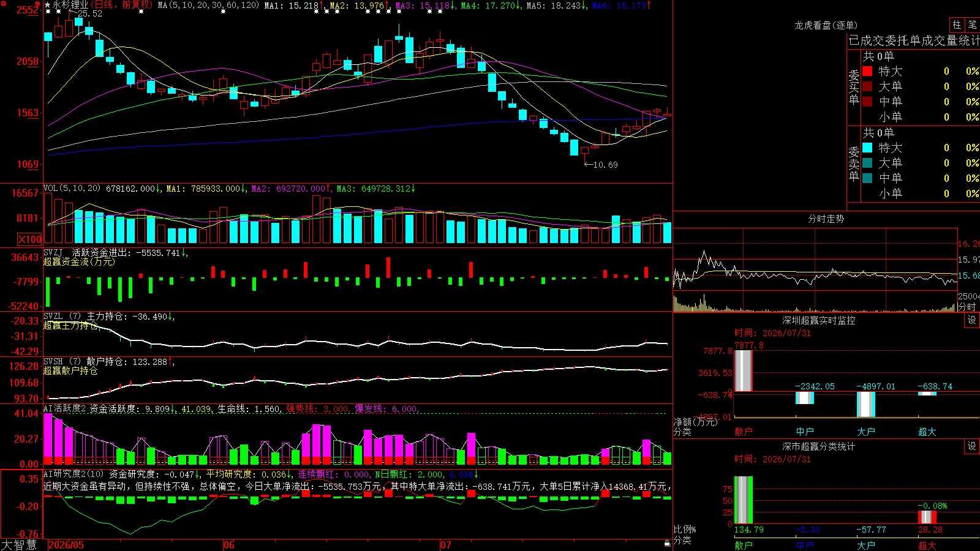Image resolution: width=980 pixels, height=551 pixels.
Task: Click the 分时走势 panel title
Action: point(826,219)
